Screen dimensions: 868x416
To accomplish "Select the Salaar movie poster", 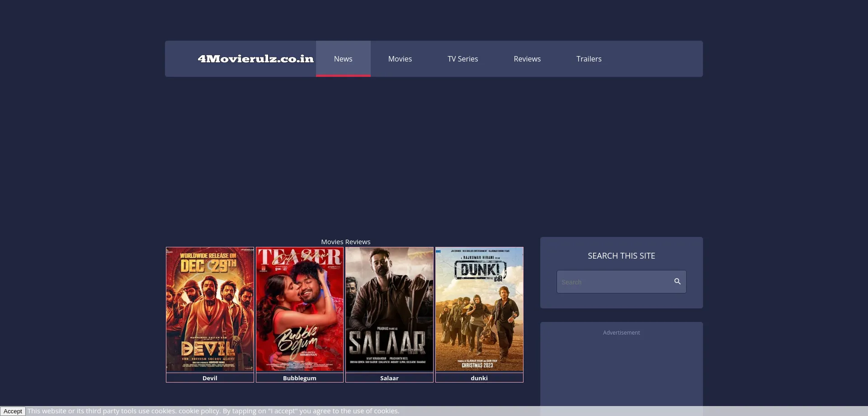I will pyautogui.click(x=389, y=310).
